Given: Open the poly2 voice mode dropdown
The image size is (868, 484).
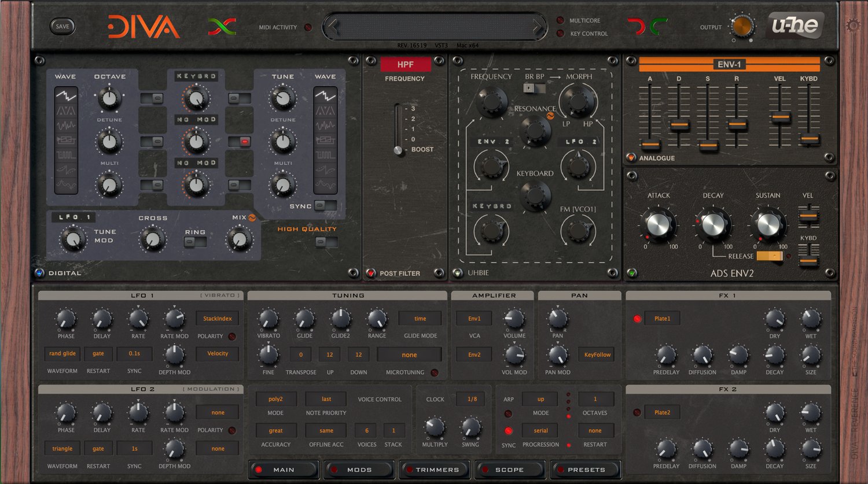Looking at the screenshot, I should pos(275,399).
